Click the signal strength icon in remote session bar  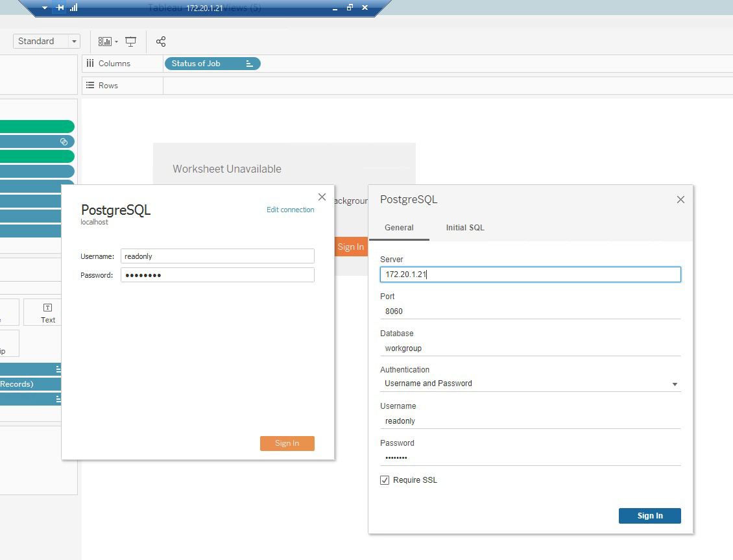click(x=73, y=8)
